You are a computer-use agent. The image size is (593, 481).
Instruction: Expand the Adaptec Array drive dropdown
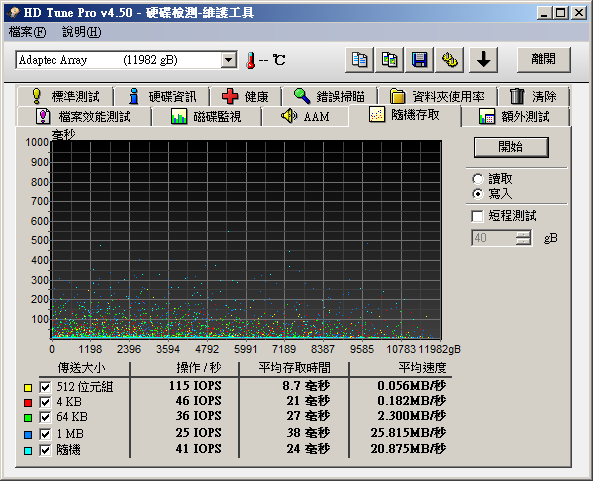pyautogui.click(x=228, y=60)
